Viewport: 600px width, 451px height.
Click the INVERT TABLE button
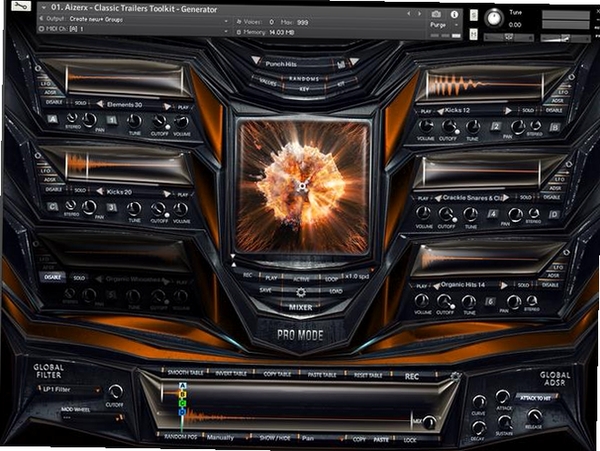point(231,373)
